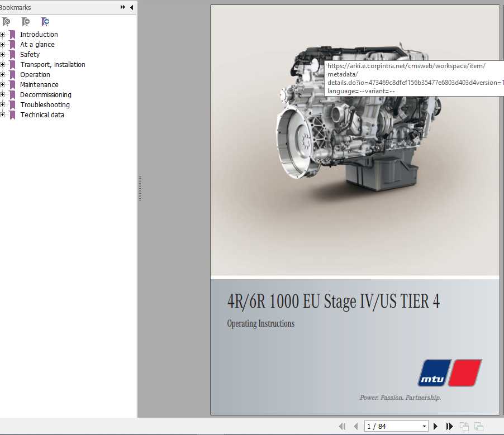
Task: Select the Operation bookmark
Action: [x=35, y=74]
